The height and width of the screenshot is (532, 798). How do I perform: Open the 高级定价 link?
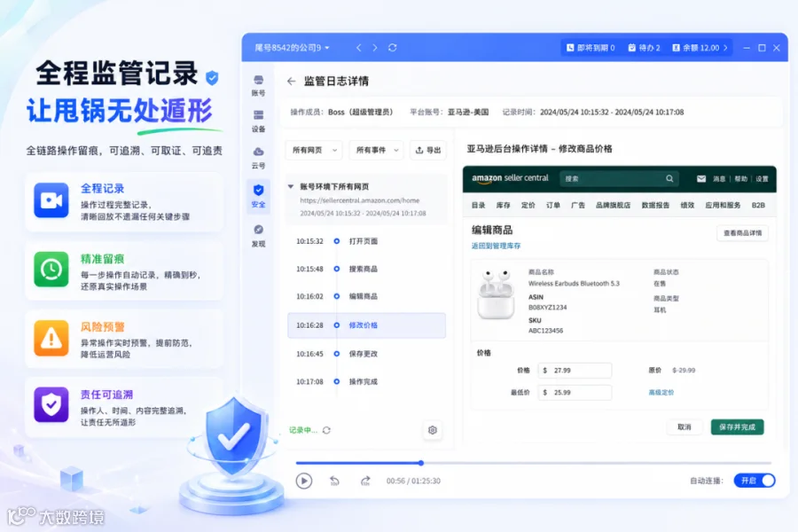[661, 393]
